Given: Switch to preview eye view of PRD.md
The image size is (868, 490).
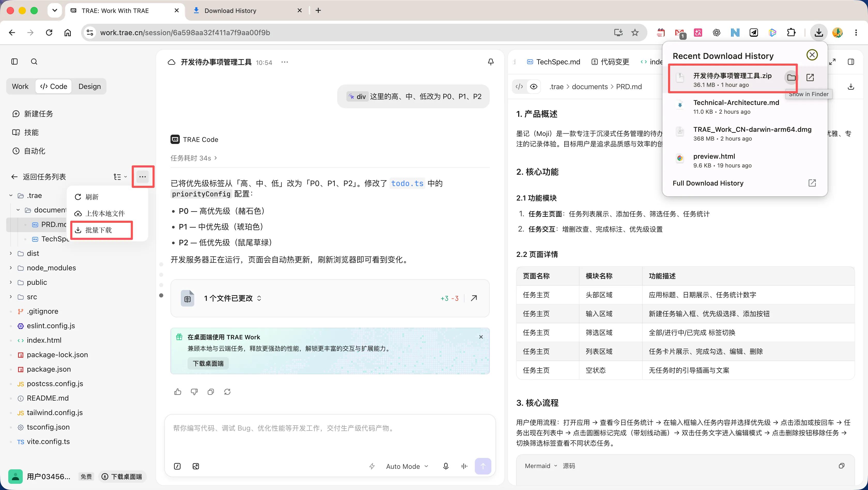Looking at the screenshot, I should [534, 87].
